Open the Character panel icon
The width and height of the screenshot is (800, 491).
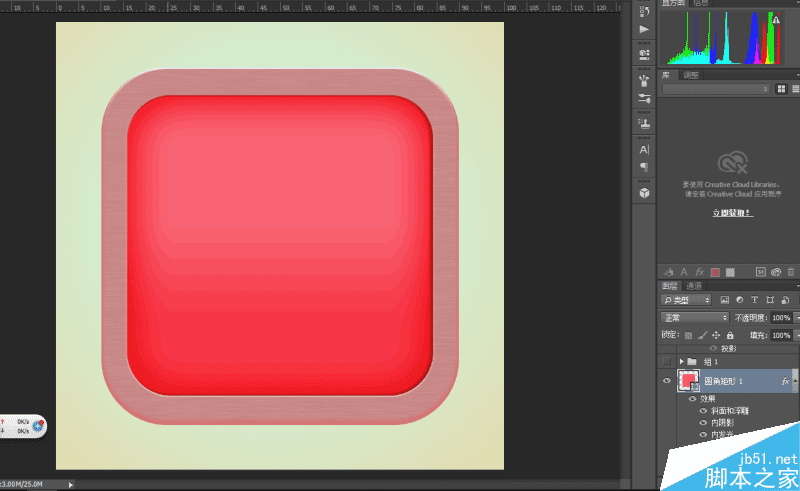pos(644,150)
